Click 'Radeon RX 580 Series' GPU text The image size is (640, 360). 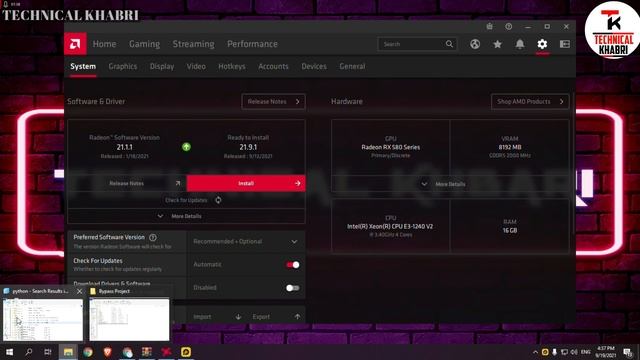click(391, 147)
